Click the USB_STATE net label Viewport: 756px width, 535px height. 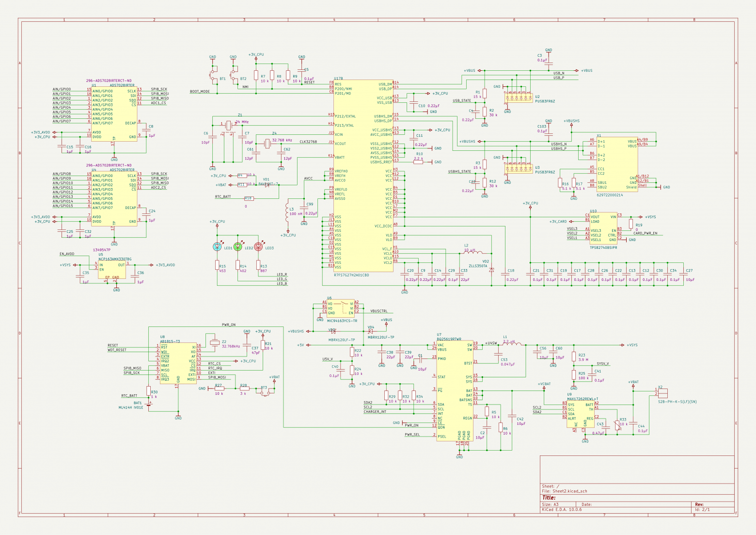coord(462,101)
